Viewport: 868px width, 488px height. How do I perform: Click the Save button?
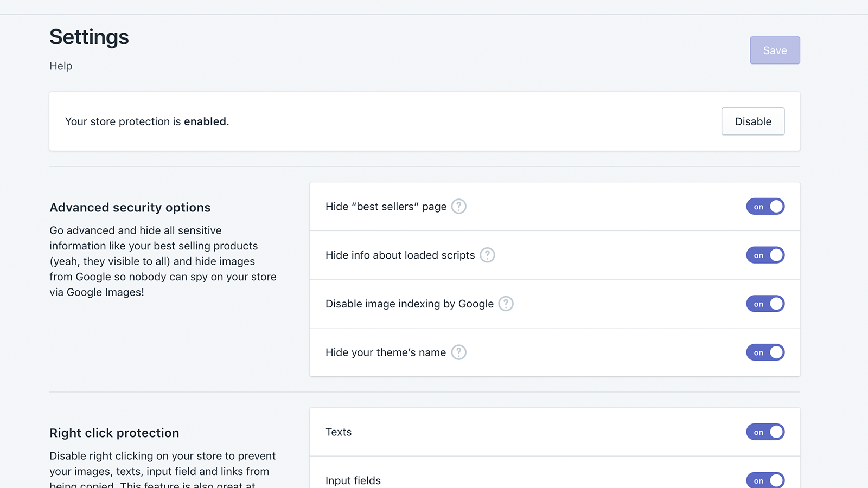(x=775, y=50)
